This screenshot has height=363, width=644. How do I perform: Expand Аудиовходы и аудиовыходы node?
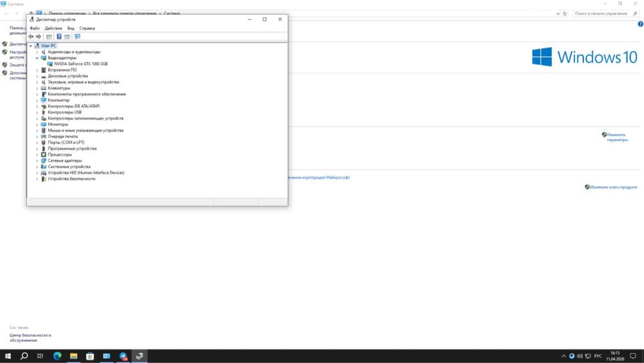(37, 52)
